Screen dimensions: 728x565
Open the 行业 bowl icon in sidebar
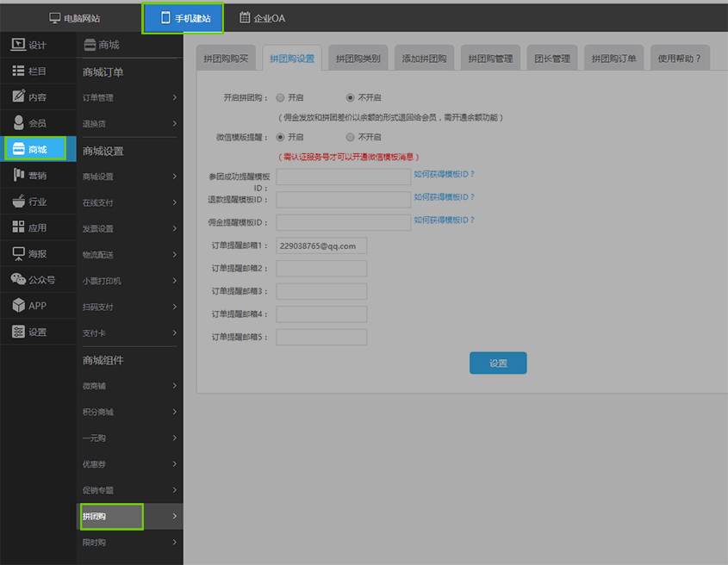click(x=18, y=201)
